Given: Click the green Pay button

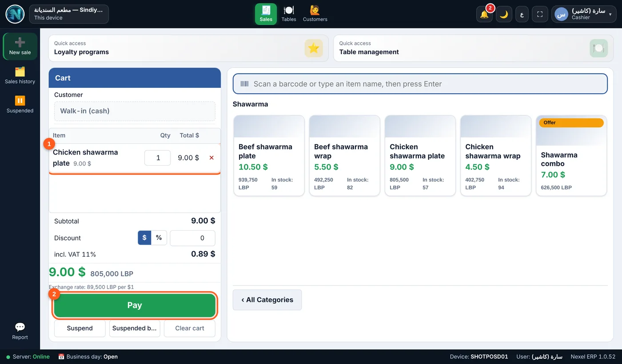Looking at the screenshot, I should (135, 305).
